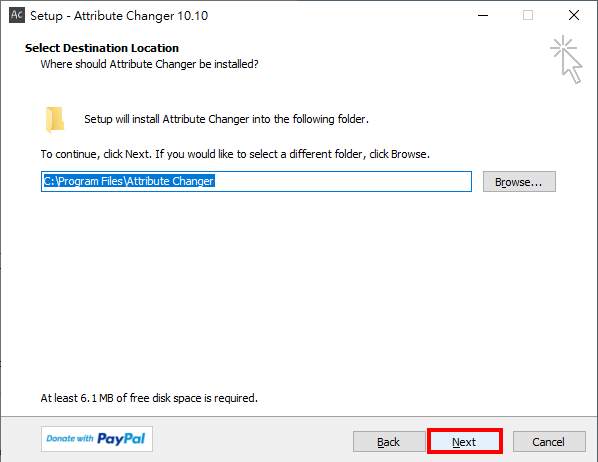The image size is (598, 462).
Task: Click the 'Setup - Attribute Changer 10.10' title text
Action: click(x=119, y=16)
